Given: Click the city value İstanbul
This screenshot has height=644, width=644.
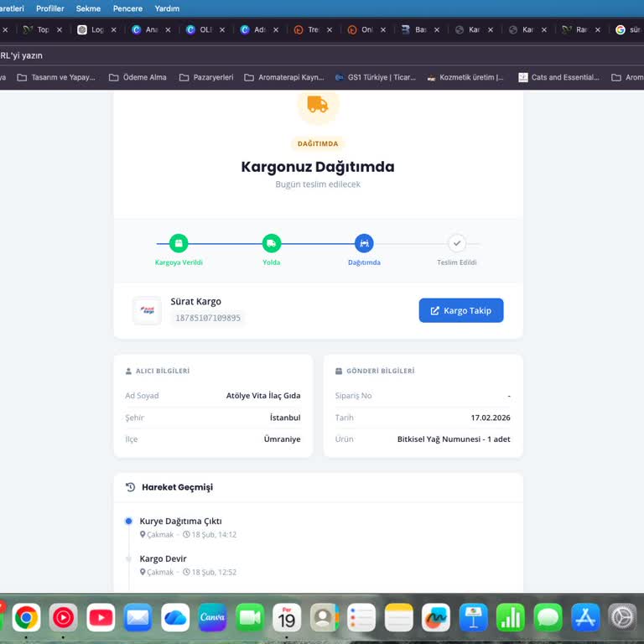Looking at the screenshot, I should click(285, 418).
